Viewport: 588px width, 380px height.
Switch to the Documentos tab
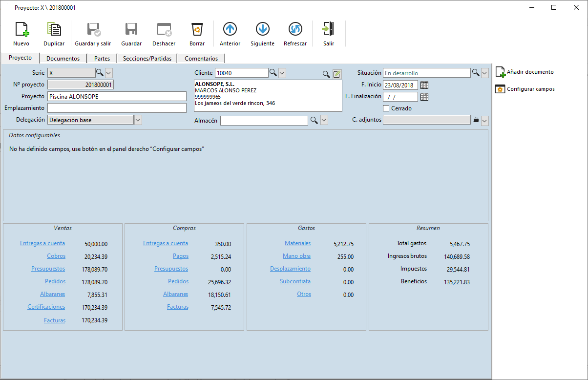coord(63,59)
